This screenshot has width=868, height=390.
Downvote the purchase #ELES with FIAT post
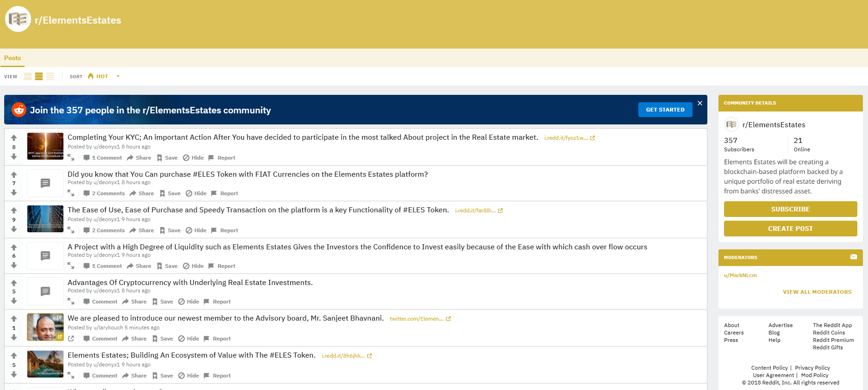click(14, 192)
